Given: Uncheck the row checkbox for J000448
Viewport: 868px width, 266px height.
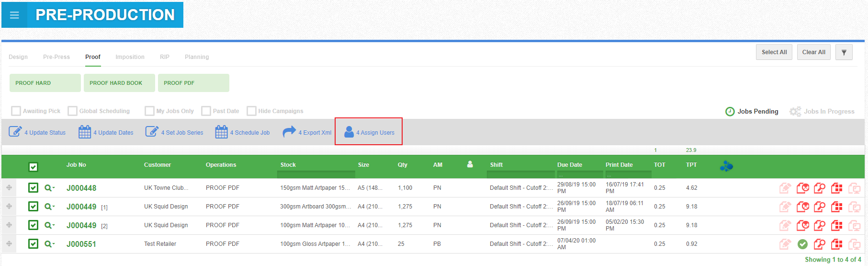Looking at the screenshot, I should 33,187.
